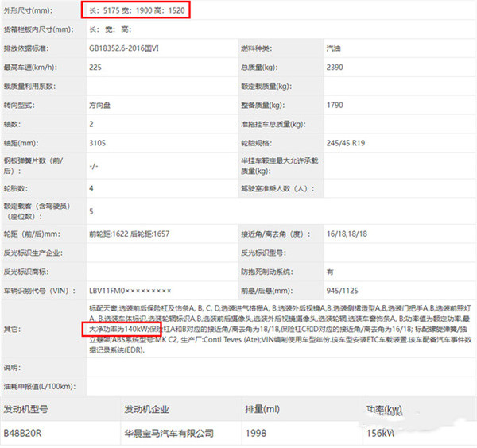This screenshot has height=448, width=477.
Task: Select the front/rear overhang value 945/1125
Action: pos(342,292)
